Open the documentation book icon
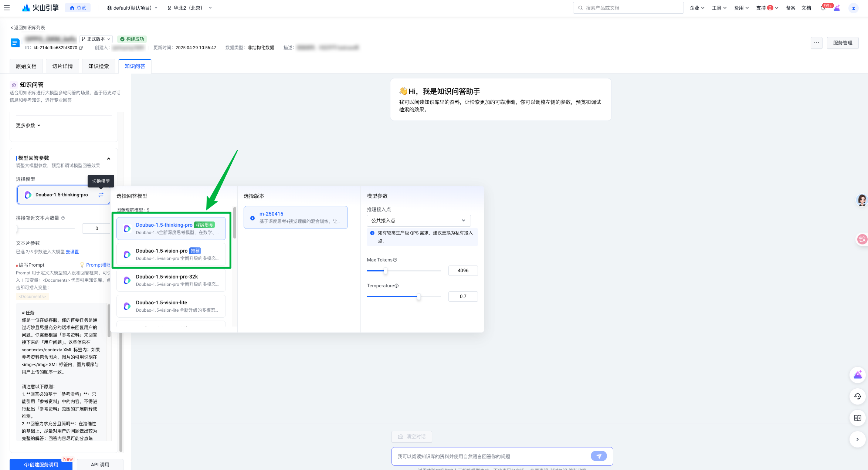This screenshot has width=868, height=470. tap(858, 418)
